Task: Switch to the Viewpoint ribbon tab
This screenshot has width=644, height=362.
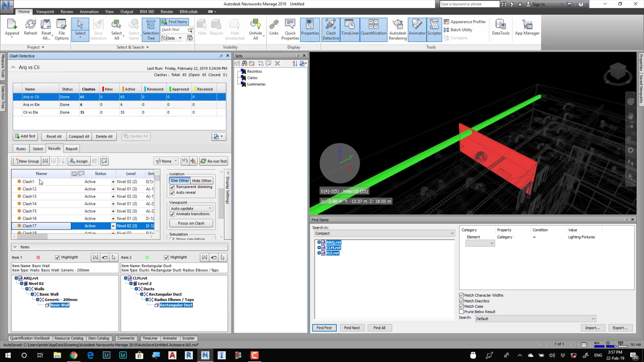Action: 45,12
